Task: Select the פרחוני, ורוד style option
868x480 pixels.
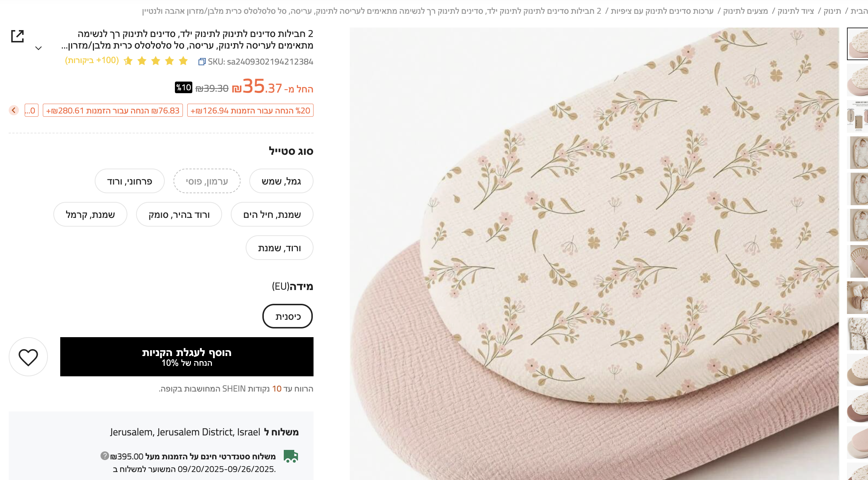Action: coord(130,181)
